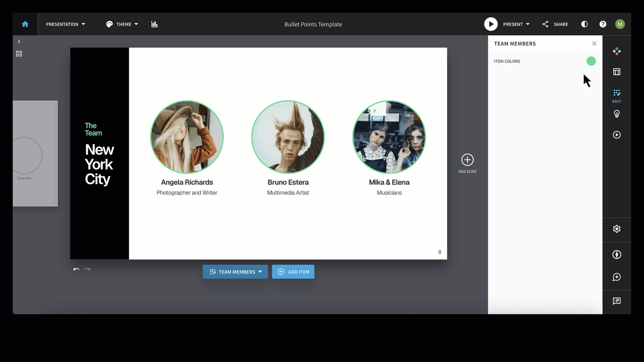
Task: Select the Angela Richards name text
Action: coord(187,182)
